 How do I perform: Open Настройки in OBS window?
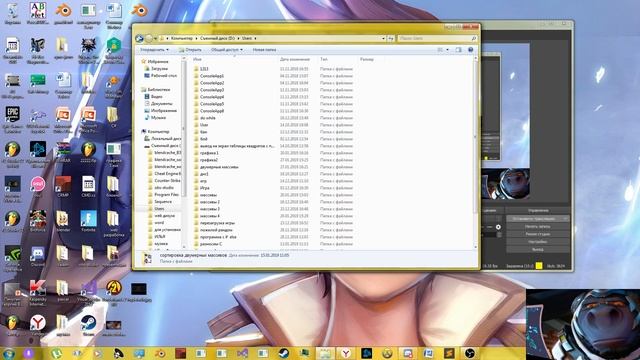pyautogui.click(x=538, y=242)
